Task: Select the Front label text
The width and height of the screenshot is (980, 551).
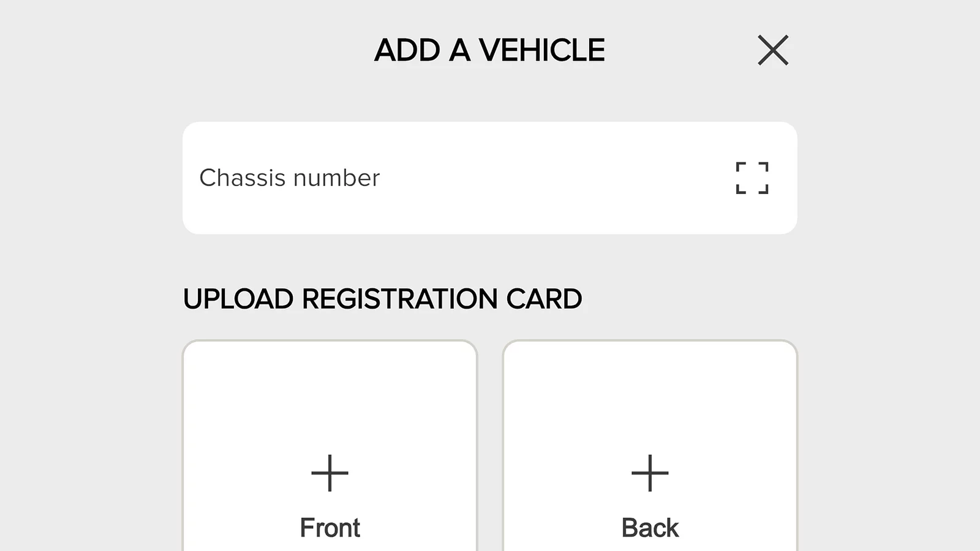Action: click(x=330, y=528)
